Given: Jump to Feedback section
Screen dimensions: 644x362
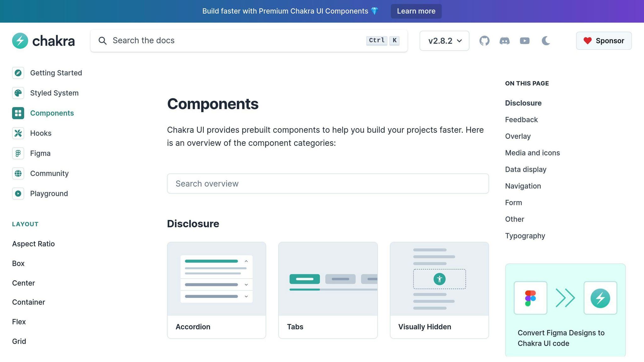Looking at the screenshot, I should point(521,120).
